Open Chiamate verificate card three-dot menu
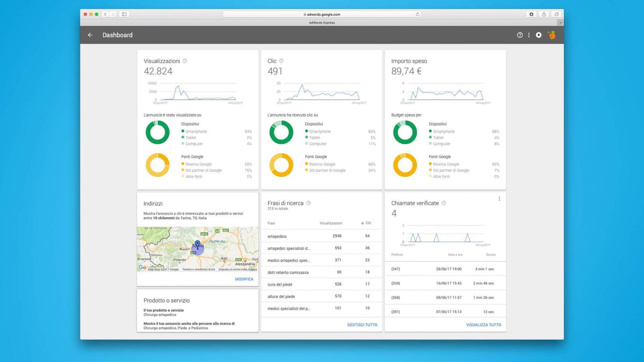Viewport: 644px width, 362px height. coord(499,199)
